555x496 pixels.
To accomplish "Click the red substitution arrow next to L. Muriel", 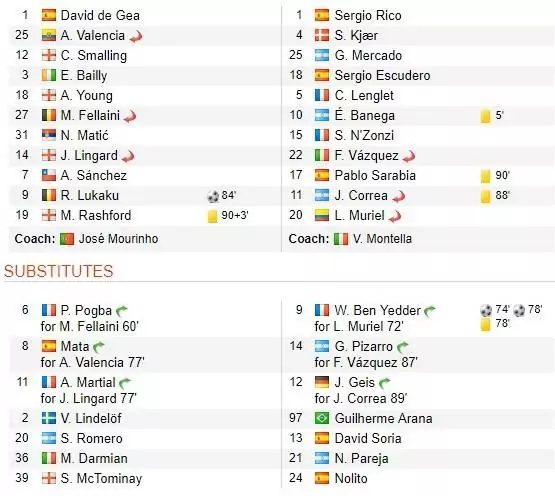I will pos(395,216).
